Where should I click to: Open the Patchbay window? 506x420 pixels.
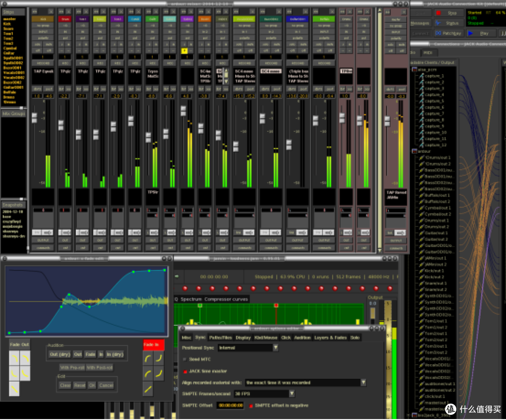click(448, 33)
